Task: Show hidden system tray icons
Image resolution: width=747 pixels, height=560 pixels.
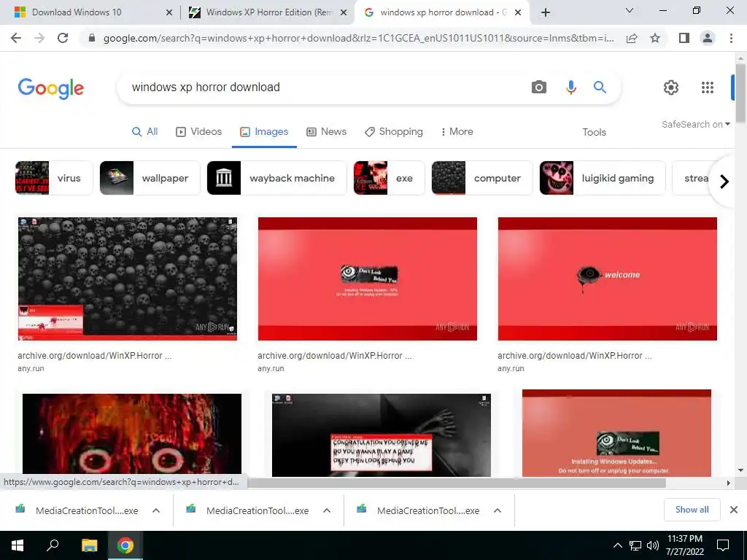Action: click(x=617, y=545)
